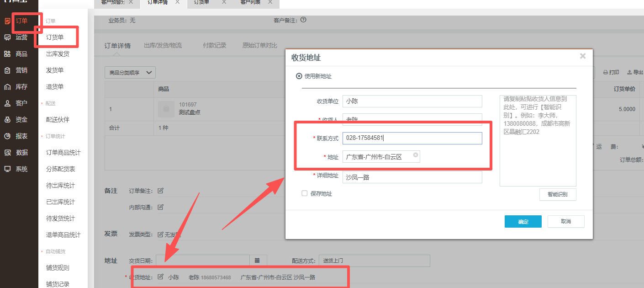Open 铺货记录 in the submenu
Image resolution: width=644 pixels, height=288 pixels.
58,284
